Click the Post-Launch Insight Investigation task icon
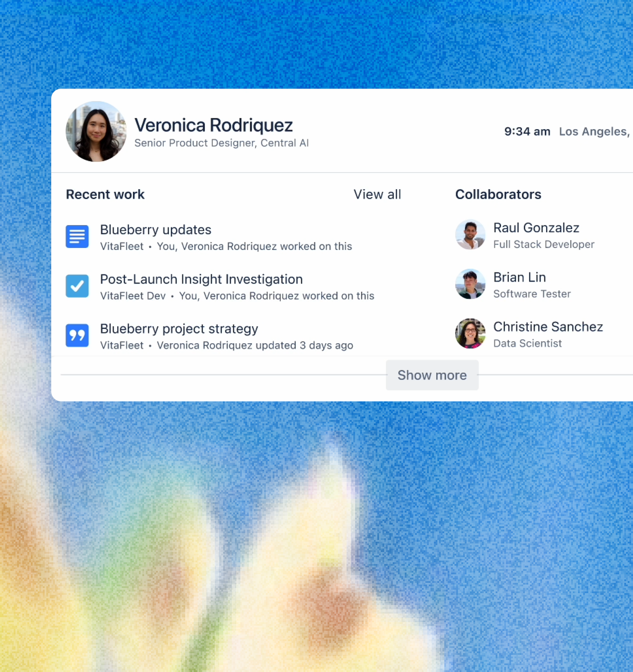 click(77, 286)
